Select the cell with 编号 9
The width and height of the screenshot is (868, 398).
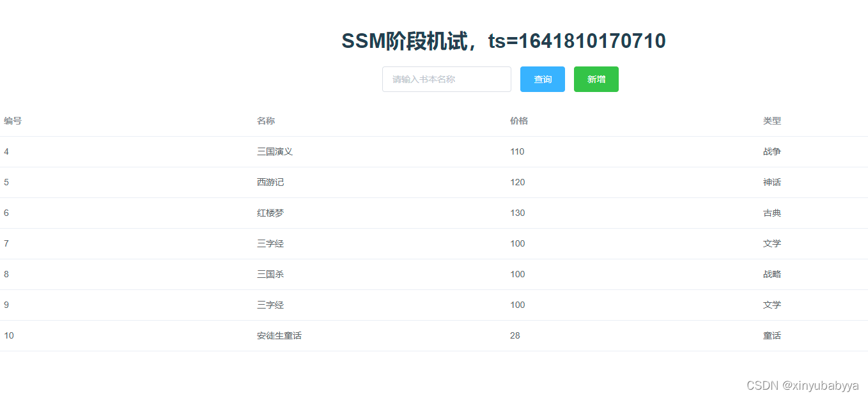point(6,305)
